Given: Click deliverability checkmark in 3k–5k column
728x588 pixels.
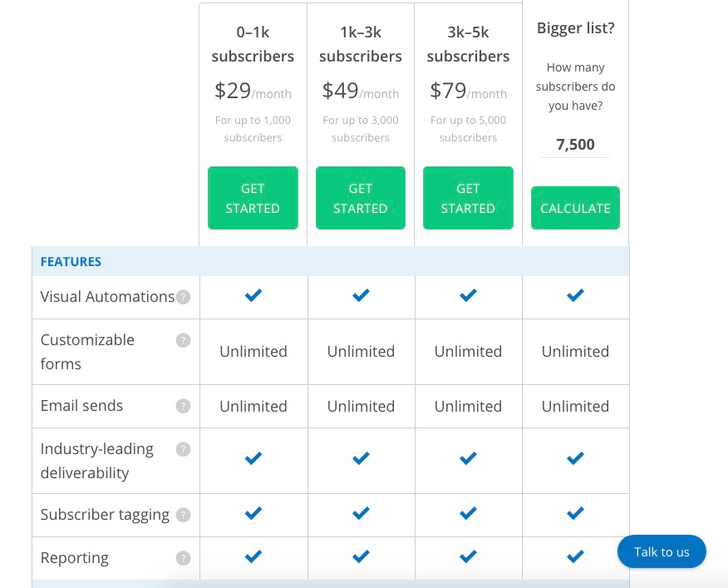Looking at the screenshot, I should pos(468,459).
